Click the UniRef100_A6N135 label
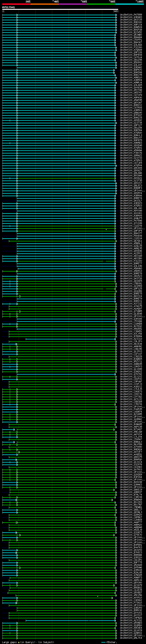 tap(131, 248)
